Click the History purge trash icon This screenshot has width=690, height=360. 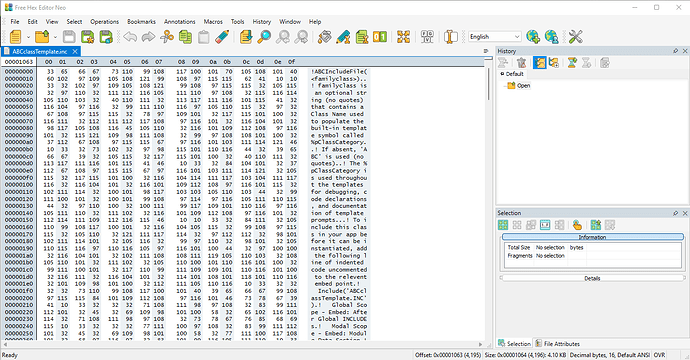(x=521, y=63)
